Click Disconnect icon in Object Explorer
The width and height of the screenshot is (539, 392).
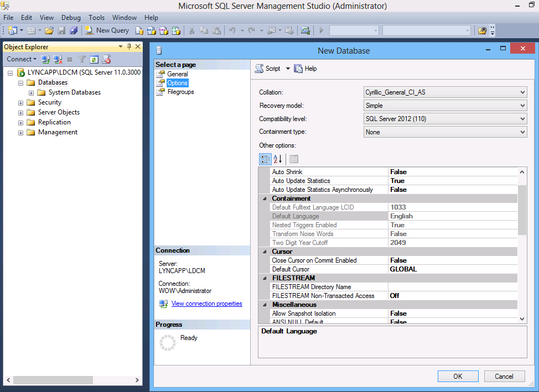(x=58, y=59)
